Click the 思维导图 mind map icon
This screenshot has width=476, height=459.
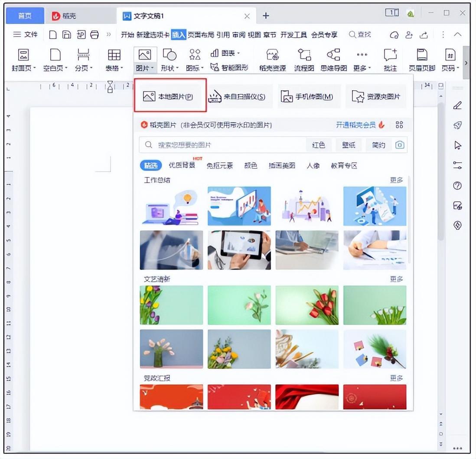point(333,59)
